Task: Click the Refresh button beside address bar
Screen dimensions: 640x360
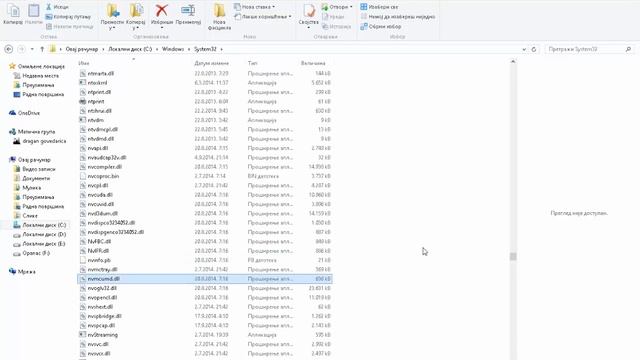Action: (x=534, y=49)
